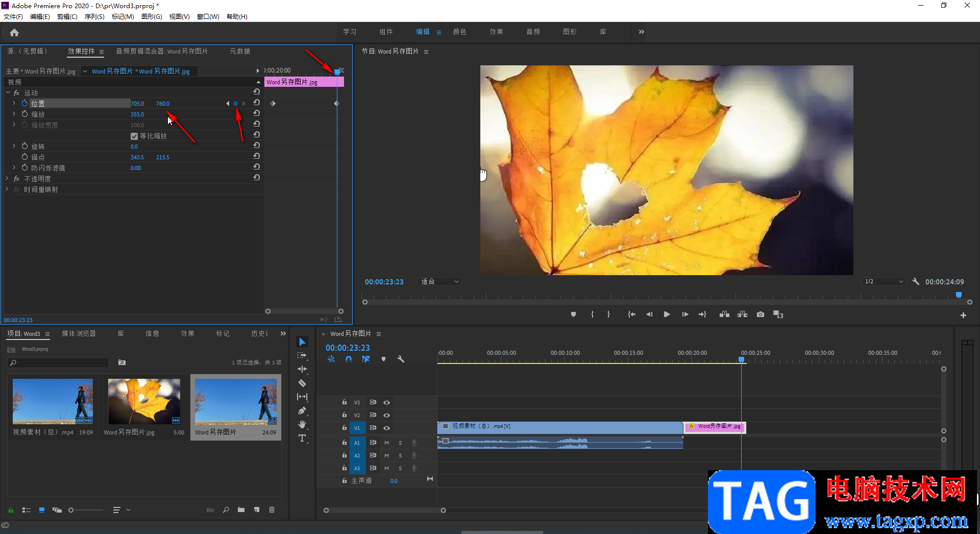Hide track V1 output with the eye icon
Viewport: 980px width, 534px height.
(386, 428)
